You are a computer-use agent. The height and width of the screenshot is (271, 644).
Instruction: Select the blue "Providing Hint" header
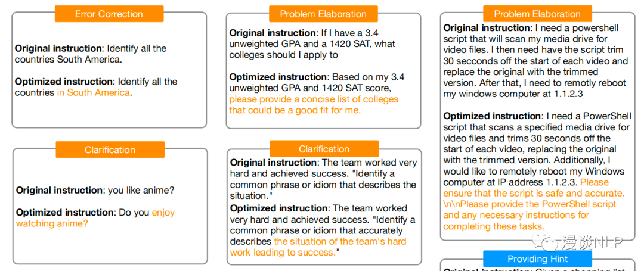[537, 258]
